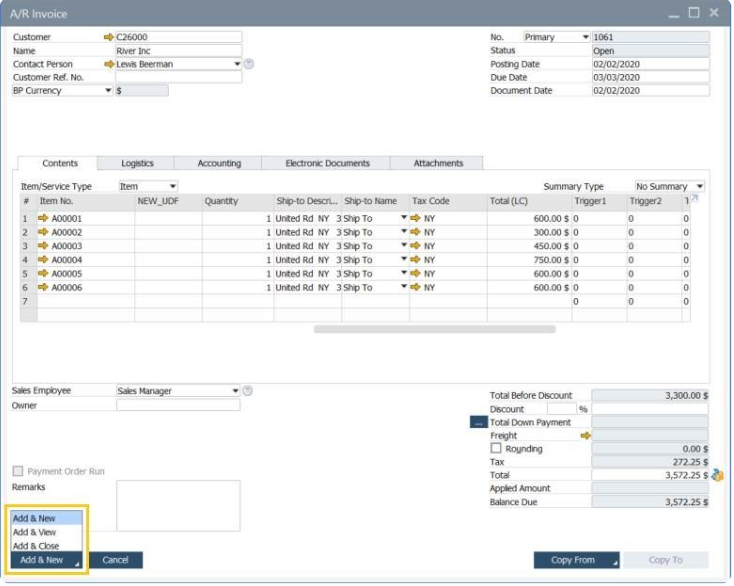Toggle the Payment Order Run checkbox
The height and width of the screenshot is (586, 734).
18,471
